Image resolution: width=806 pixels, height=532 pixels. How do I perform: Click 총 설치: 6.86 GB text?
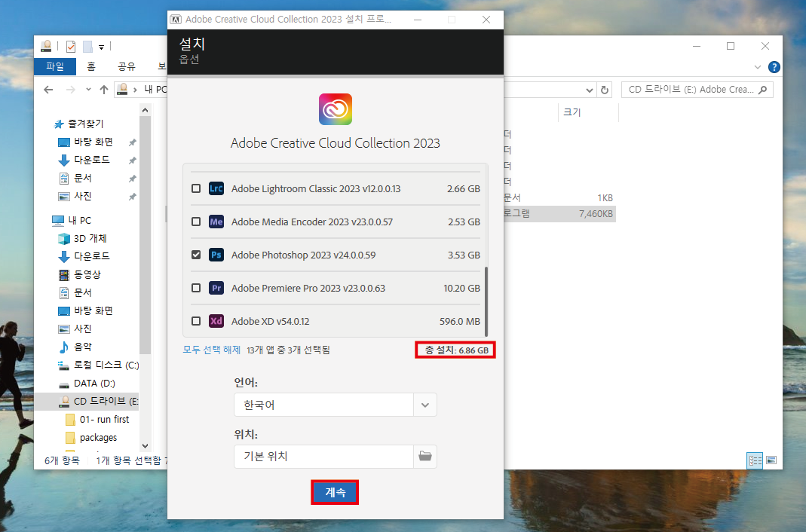[x=456, y=350]
